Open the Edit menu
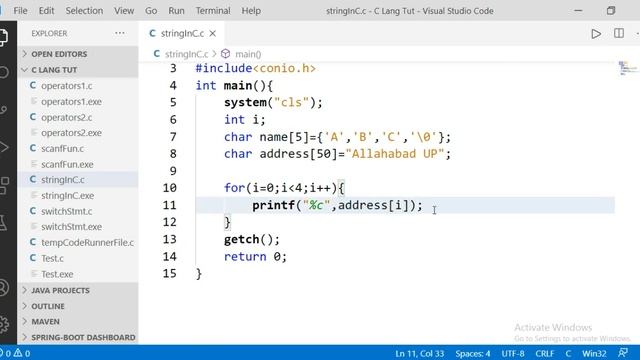The width and height of the screenshot is (640, 360). click(46, 11)
